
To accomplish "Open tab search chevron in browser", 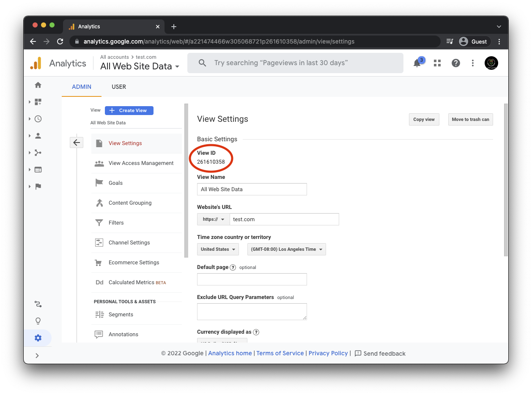I will click(x=499, y=27).
